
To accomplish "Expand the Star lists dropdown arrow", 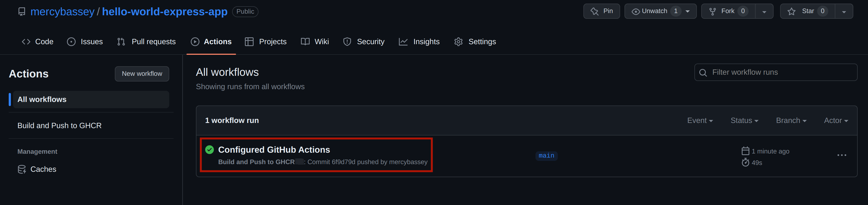I will [x=844, y=12].
